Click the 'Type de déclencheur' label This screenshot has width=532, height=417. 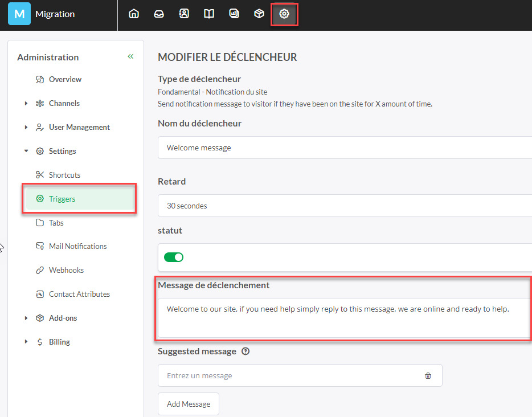[199, 79]
